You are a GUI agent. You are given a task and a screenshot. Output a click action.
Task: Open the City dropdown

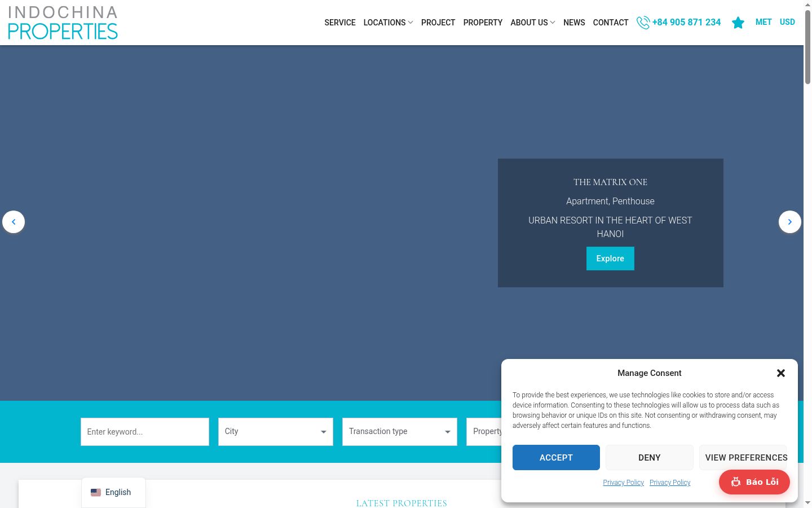[276, 432]
